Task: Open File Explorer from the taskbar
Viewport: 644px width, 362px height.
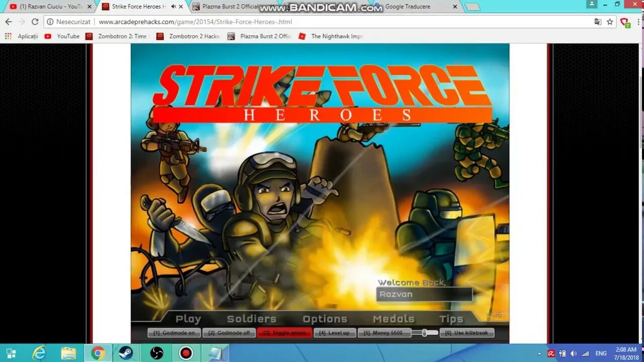Action: 68,353
